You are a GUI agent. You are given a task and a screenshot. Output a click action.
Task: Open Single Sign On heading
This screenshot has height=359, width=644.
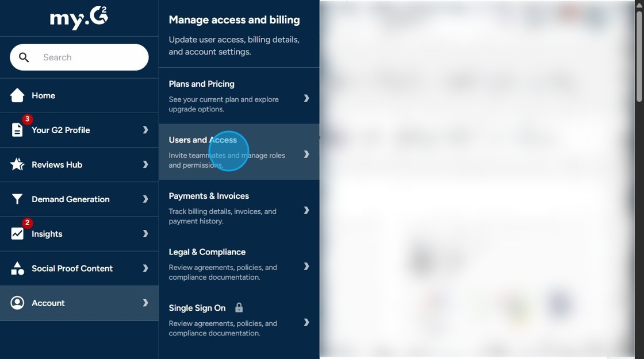pyautogui.click(x=197, y=308)
